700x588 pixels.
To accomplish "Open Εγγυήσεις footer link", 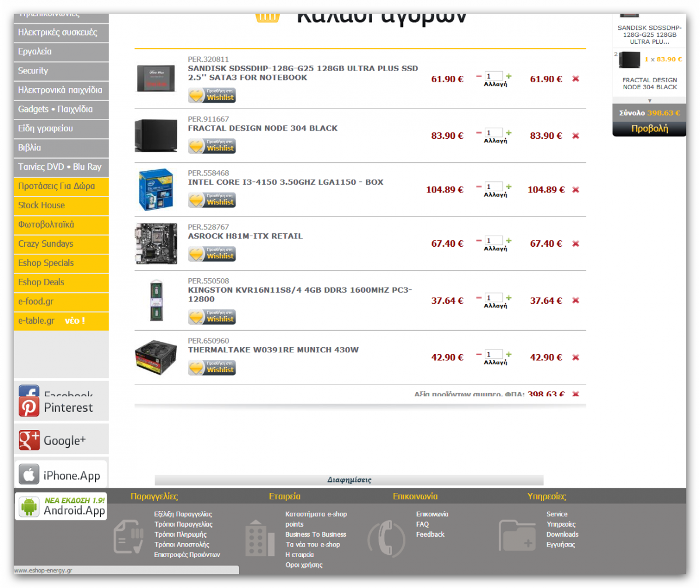I will pyautogui.click(x=561, y=545).
